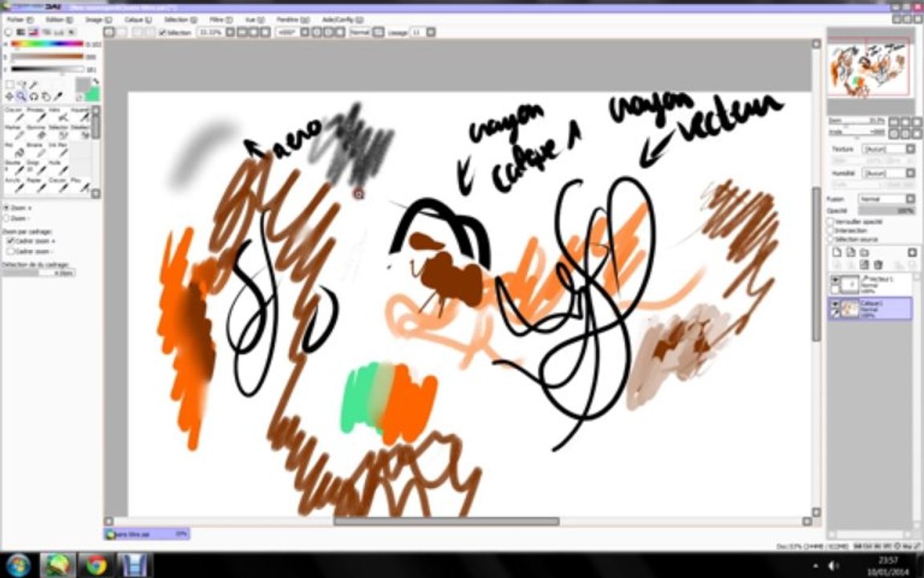
Task: Hide the Calque1 layer via eye icon
Action: point(835,303)
